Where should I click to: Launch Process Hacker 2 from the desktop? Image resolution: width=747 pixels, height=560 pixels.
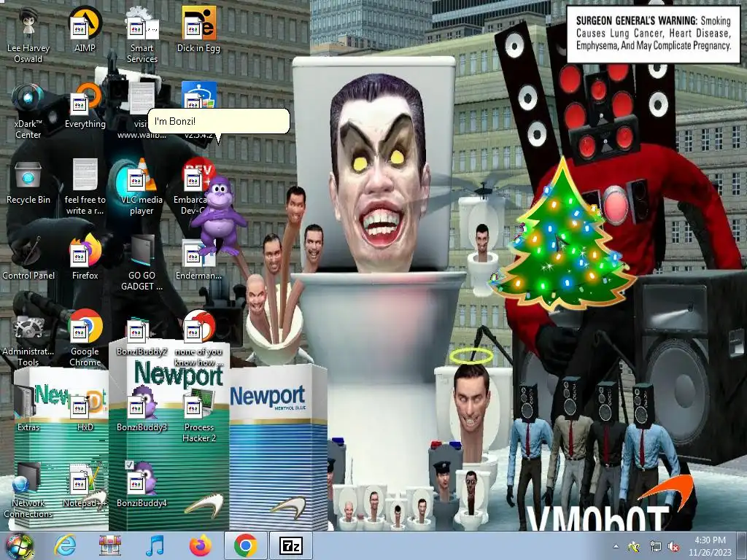(x=198, y=414)
